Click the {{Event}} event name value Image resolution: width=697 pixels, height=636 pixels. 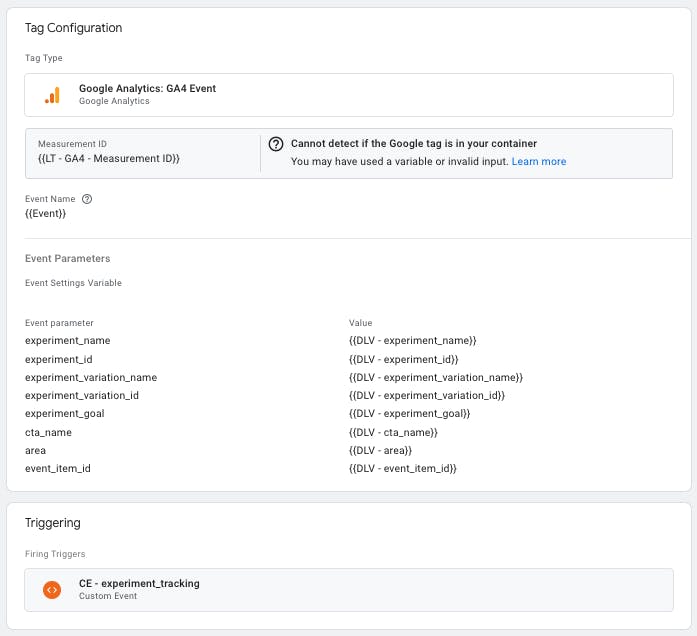[x=45, y=214]
